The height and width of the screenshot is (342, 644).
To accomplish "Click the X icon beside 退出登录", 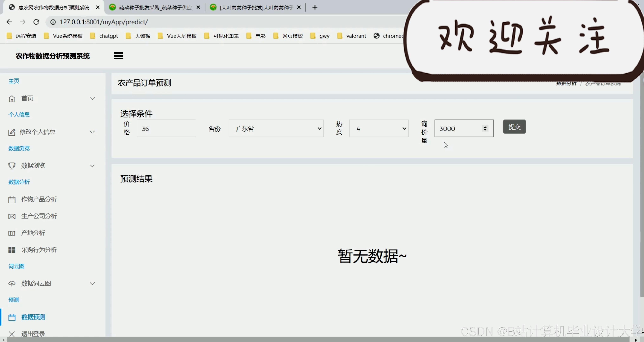I will click(12, 334).
